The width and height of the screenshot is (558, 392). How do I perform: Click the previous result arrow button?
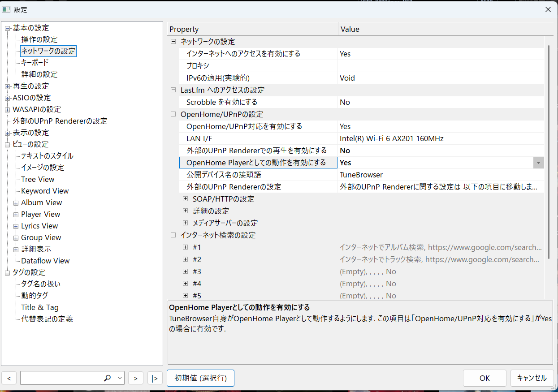tap(9, 378)
